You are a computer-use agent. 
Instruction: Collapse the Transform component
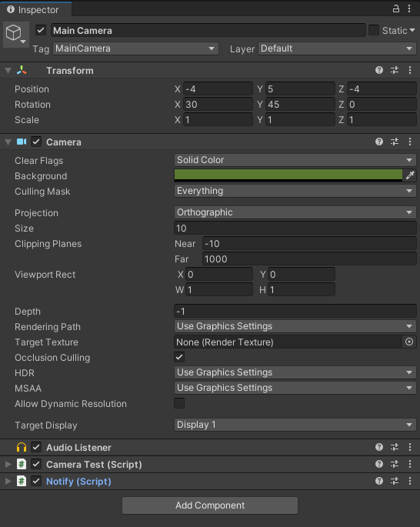(8, 71)
